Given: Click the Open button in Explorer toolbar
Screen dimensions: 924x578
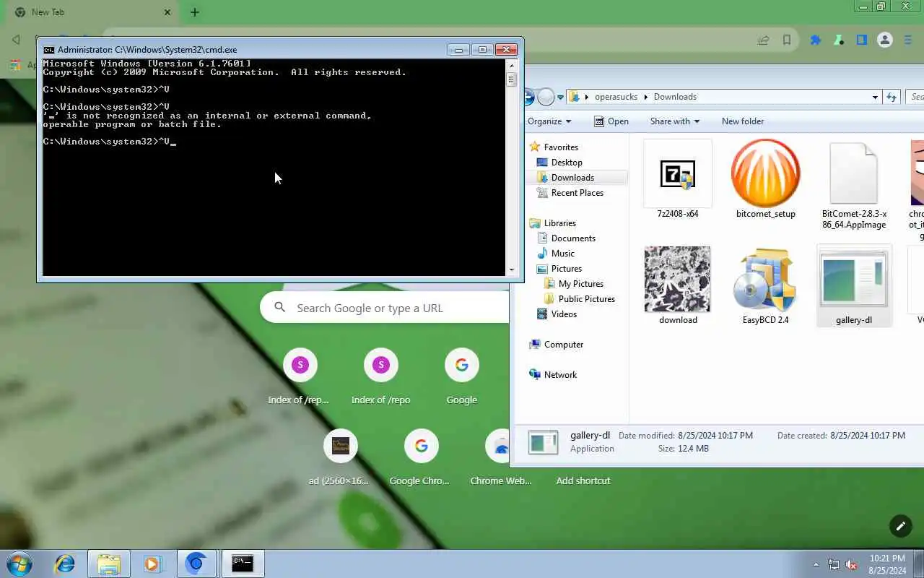Looking at the screenshot, I should click(x=611, y=121).
